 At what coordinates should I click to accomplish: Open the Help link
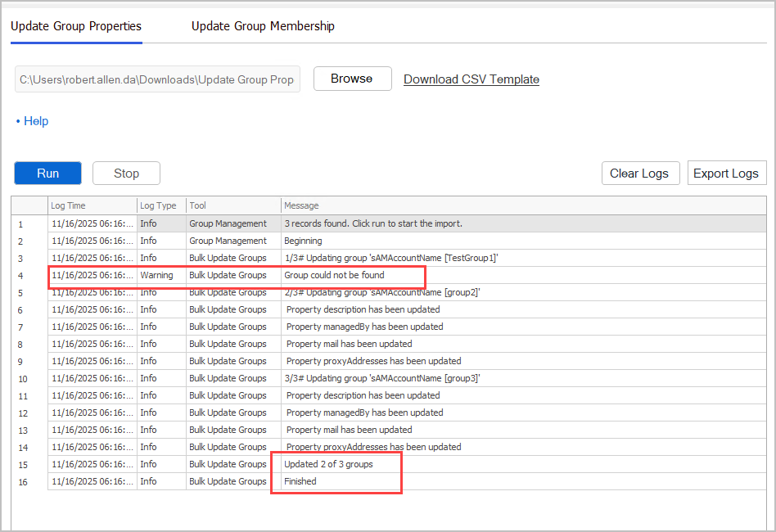coord(35,121)
